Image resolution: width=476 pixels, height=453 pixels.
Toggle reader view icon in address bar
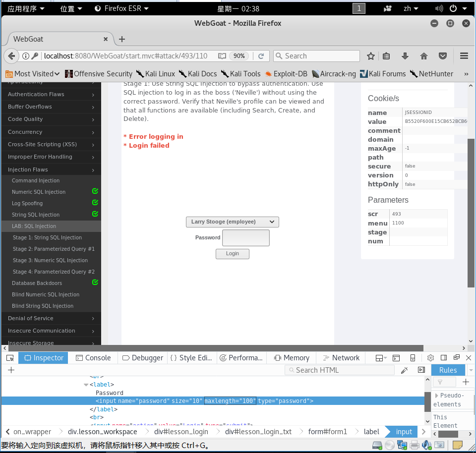222,56
